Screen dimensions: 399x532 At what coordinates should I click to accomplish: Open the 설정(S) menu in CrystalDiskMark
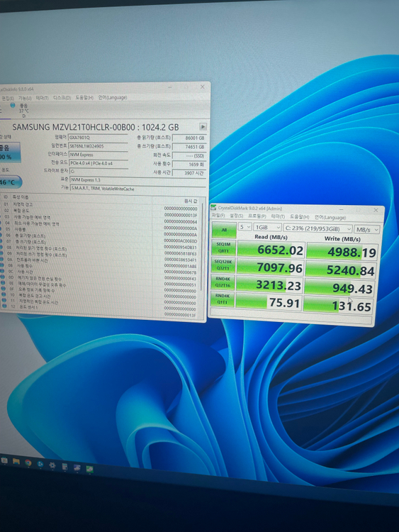(x=236, y=216)
